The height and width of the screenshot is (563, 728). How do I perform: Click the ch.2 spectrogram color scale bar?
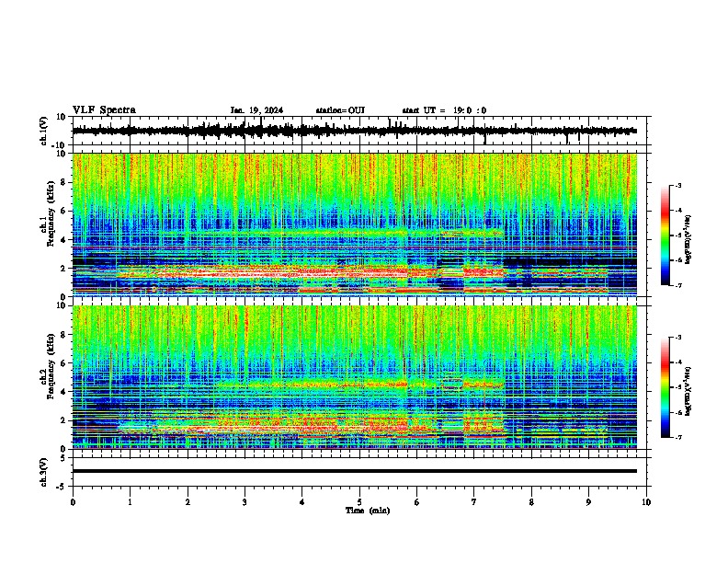point(665,387)
